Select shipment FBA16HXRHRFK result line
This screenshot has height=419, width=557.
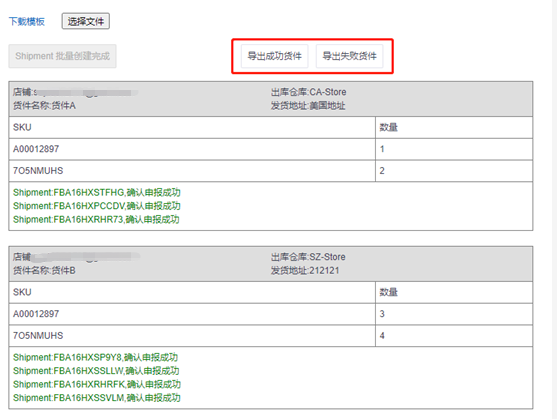[x=97, y=384]
